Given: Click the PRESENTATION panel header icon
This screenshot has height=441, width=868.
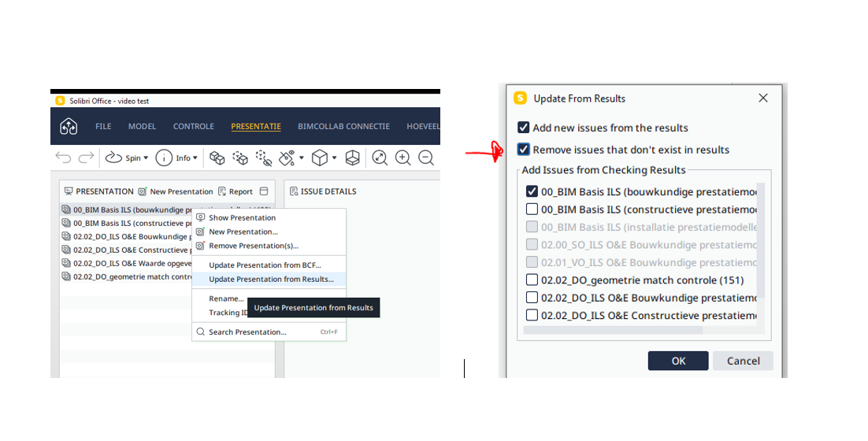Looking at the screenshot, I should click(69, 191).
